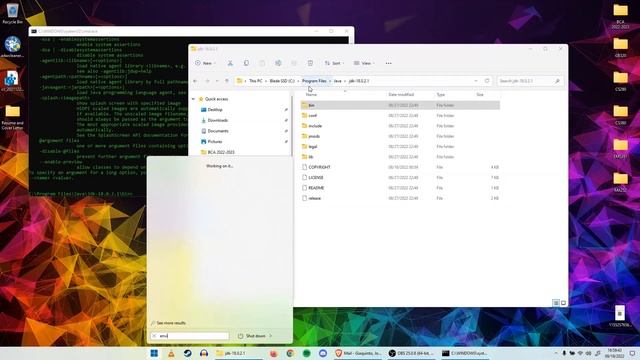Open the New item dropdown
Image resolution: width=640 pixels, height=360 pixels.
coord(205,63)
